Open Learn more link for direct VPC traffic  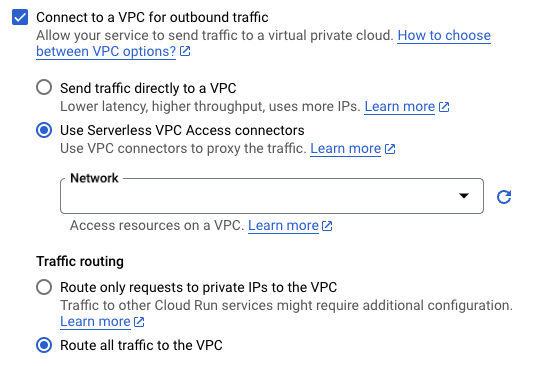pyautogui.click(x=400, y=107)
